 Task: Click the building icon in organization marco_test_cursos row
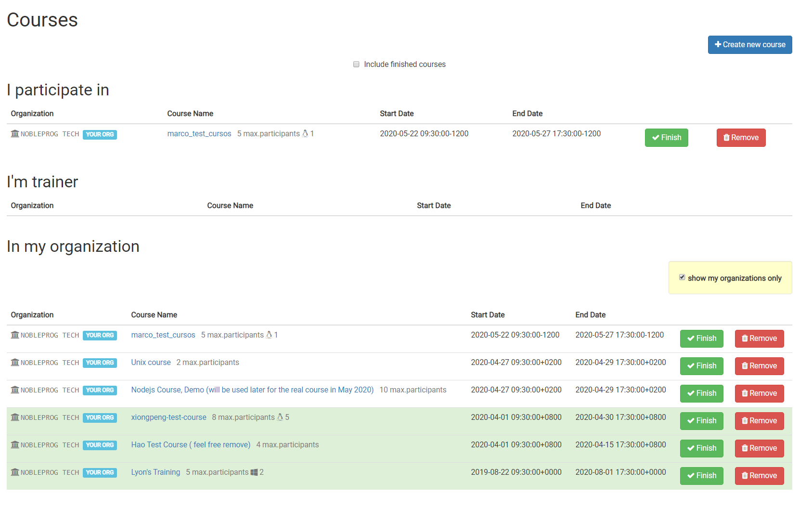tap(15, 335)
